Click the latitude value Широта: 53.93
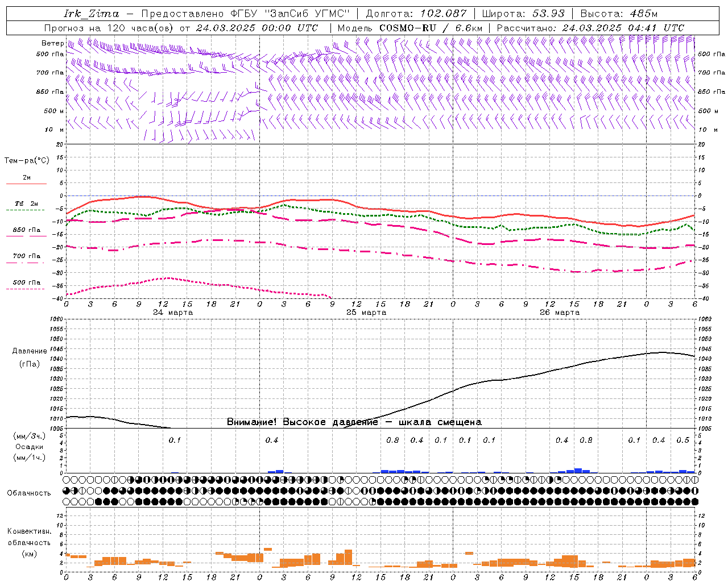Image resolution: width=728 pixels, height=582 pixels. (523, 14)
